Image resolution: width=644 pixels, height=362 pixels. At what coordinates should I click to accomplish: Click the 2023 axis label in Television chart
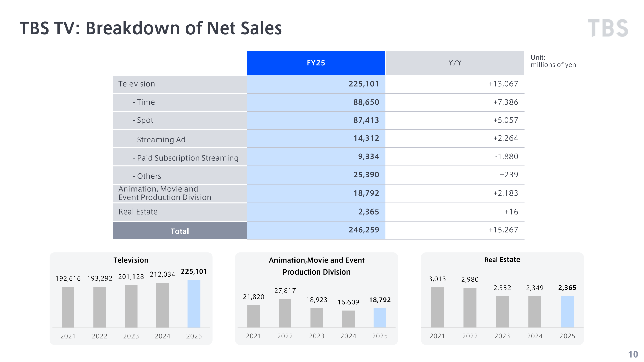click(x=131, y=336)
